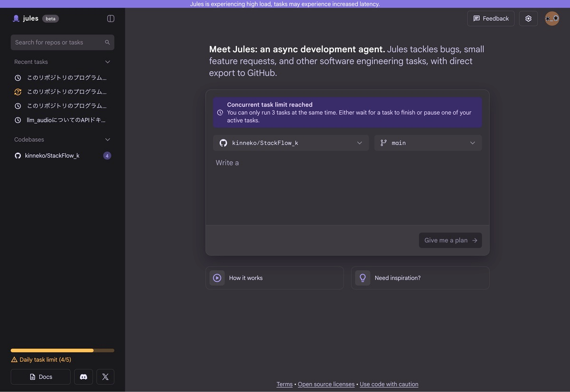Open the user avatar menu
Viewport: 570px width, 392px height.
tap(552, 19)
